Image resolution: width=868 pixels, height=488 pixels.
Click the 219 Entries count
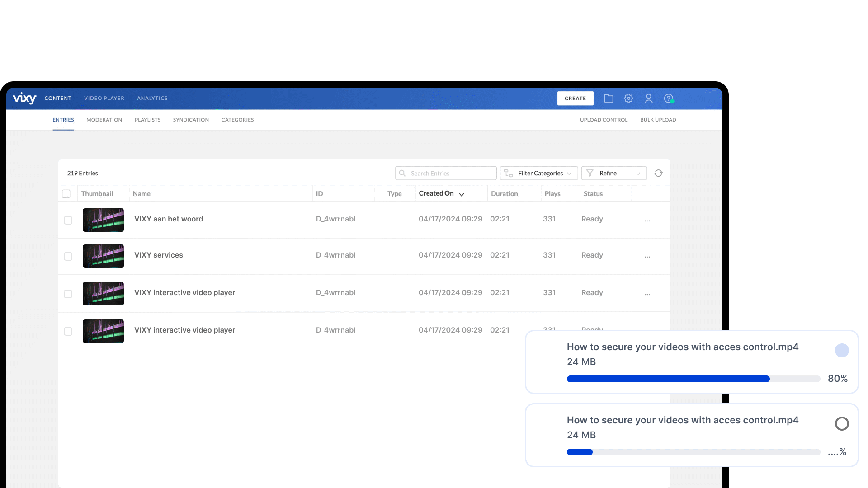[83, 173]
